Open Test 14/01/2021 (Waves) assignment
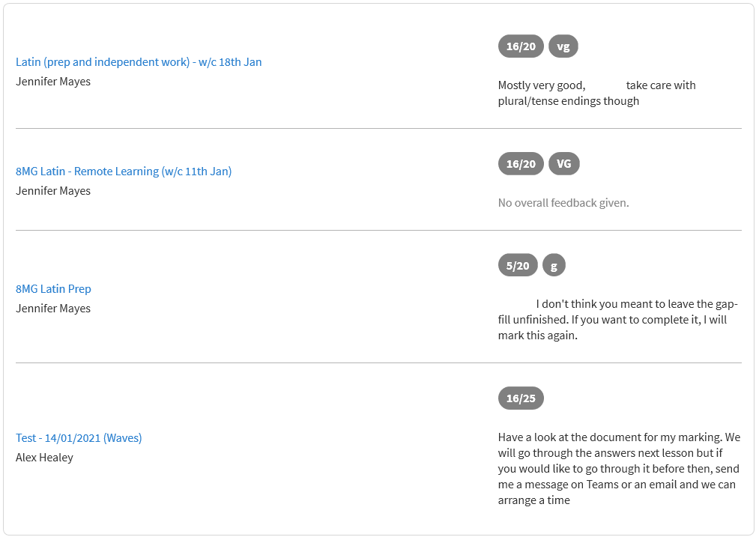Image resolution: width=756 pixels, height=537 pixels. click(79, 438)
